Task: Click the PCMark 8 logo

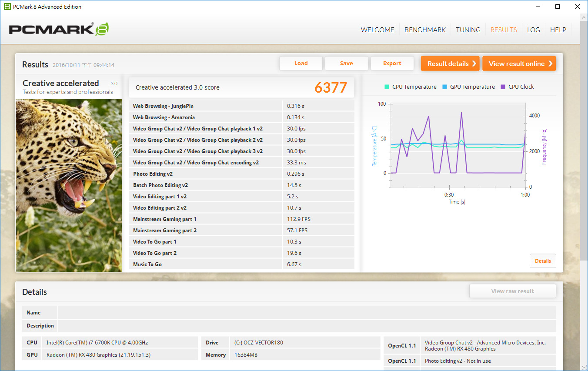Action: (59, 29)
